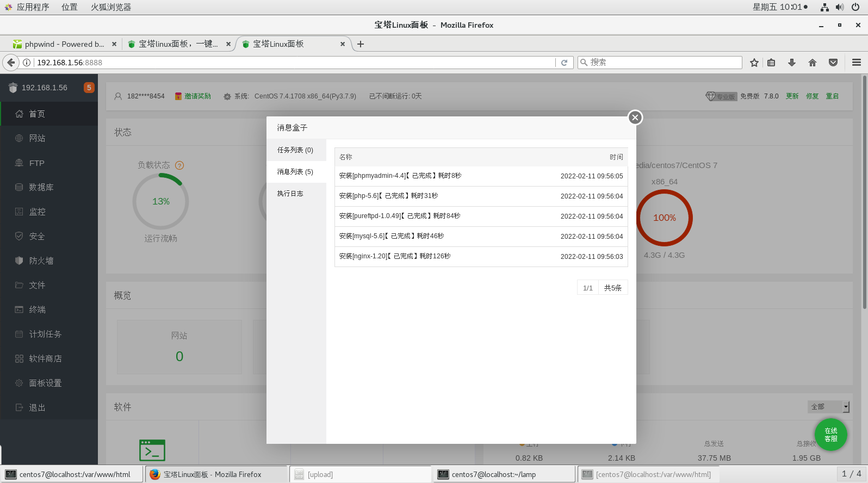
Task: Expand the 全部 dropdown
Action: tap(828, 407)
